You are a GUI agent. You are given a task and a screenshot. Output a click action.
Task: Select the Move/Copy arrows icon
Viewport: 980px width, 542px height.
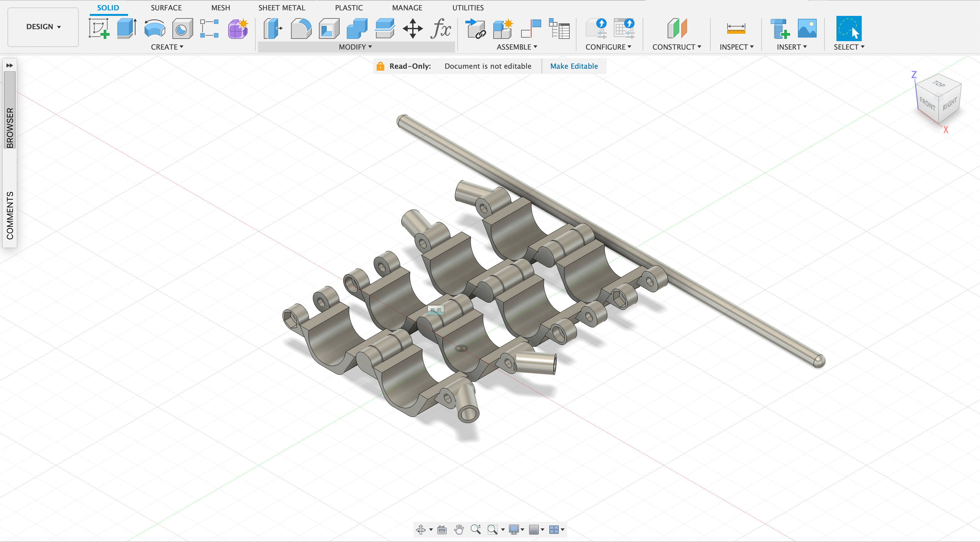(x=413, y=29)
